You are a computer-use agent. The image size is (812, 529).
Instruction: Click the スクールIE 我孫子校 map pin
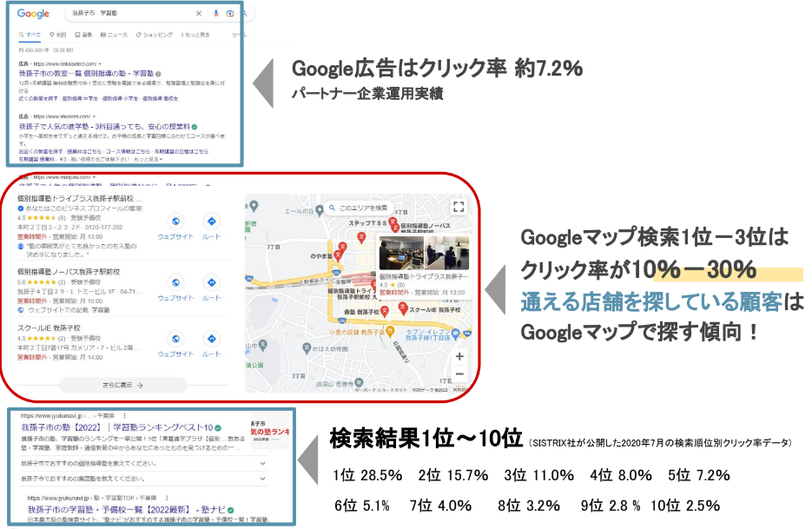[403, 307]
